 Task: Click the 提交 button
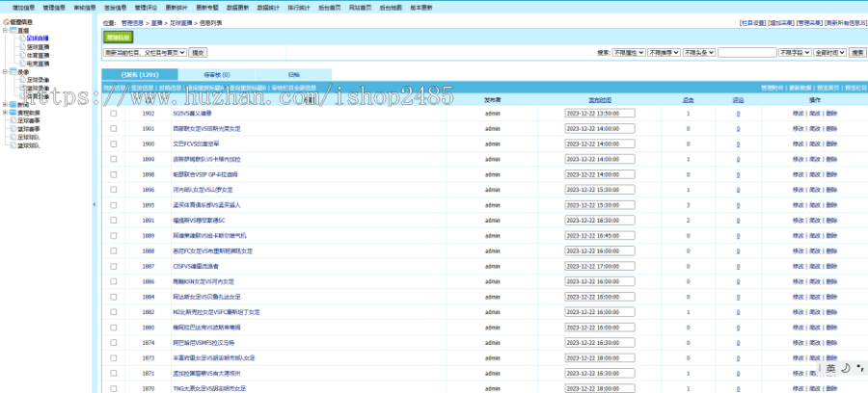click(198, 53)
